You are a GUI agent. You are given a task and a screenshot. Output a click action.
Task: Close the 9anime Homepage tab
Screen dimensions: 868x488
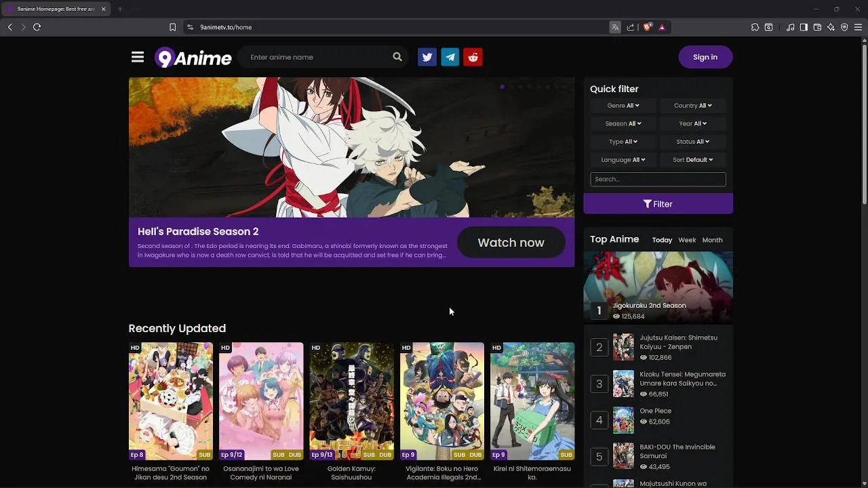[104, 9]
